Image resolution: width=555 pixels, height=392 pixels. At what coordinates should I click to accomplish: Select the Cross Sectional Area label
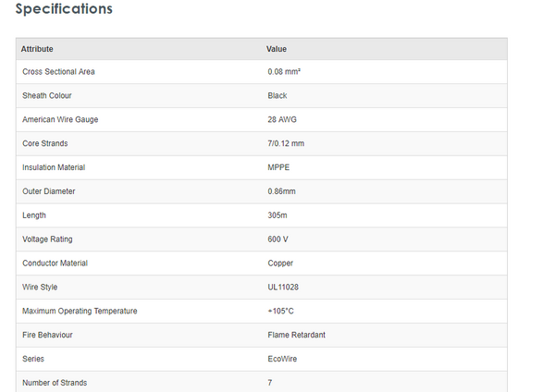point(58,72)
